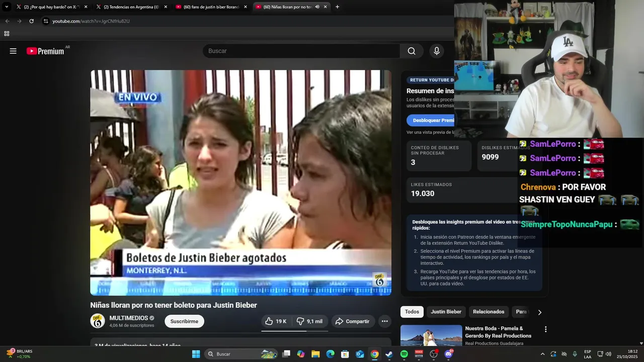Open Outlook from the taskbar
The height and width of the screenshot is (362, 644).
tap(360, 354)
